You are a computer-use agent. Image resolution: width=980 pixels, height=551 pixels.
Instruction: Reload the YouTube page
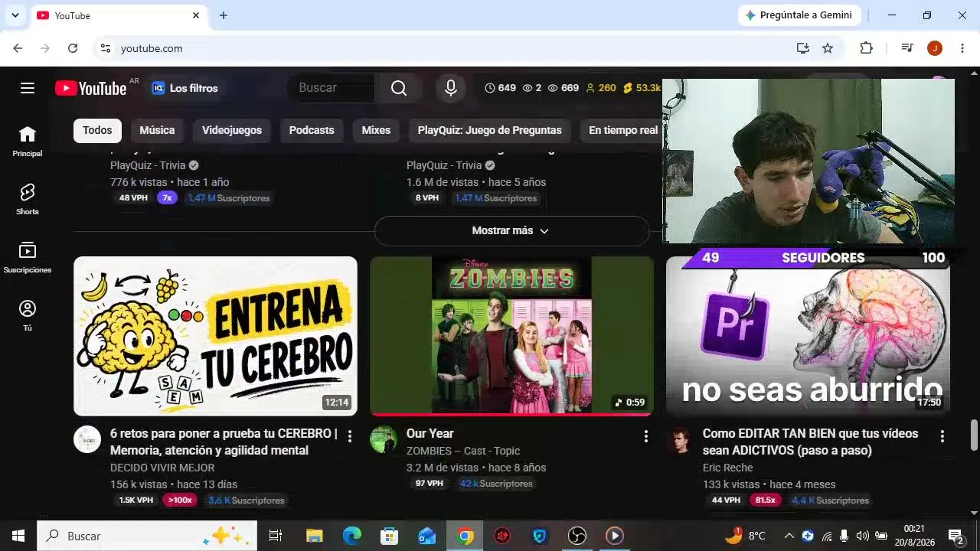73,48
